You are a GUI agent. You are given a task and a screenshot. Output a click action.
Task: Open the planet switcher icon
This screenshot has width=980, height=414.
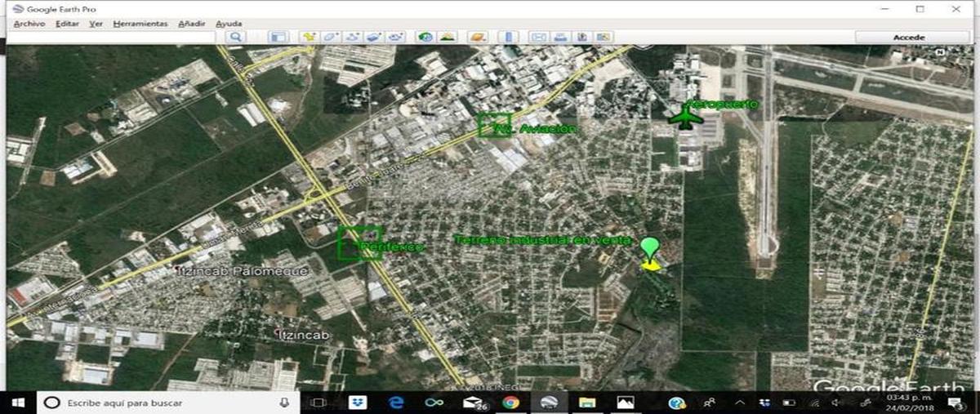coord(478,37)
